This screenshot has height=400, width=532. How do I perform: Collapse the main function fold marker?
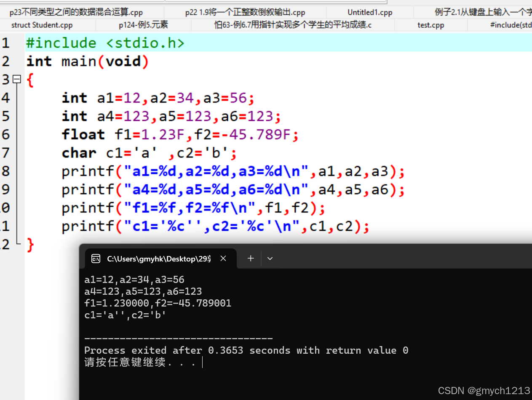tap(17, 79)
